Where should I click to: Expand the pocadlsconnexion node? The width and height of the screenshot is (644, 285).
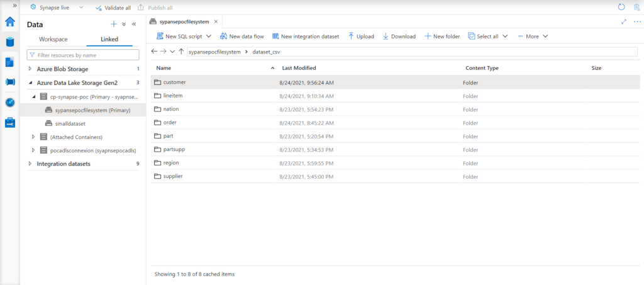pyautogui.click(x=34, y=150)
